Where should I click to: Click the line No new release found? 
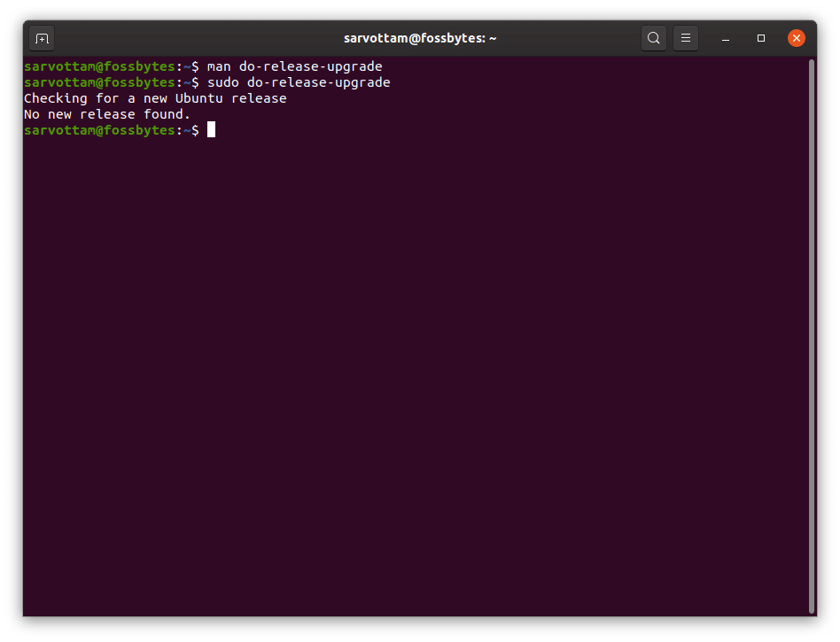pos(106,113)
